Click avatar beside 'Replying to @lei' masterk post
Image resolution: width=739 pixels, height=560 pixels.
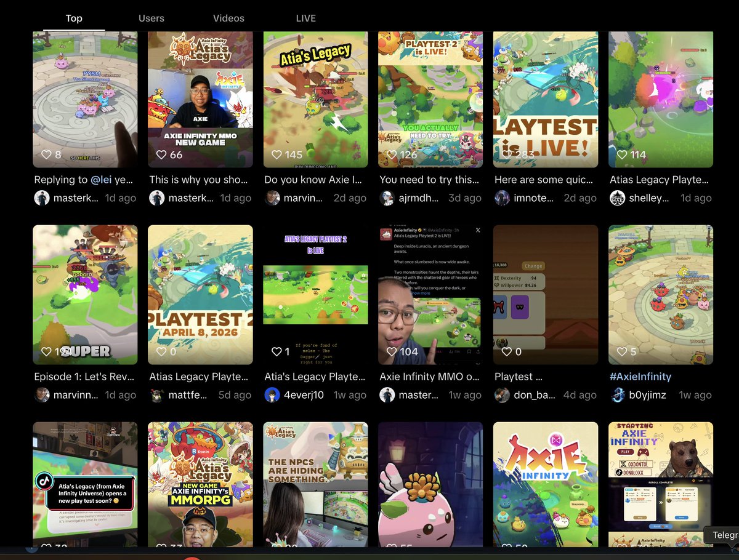[42, 198]
